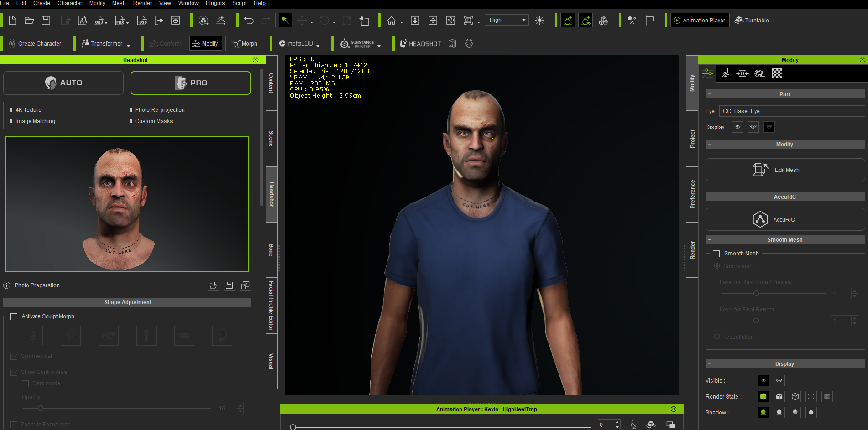Click the New Project file icon
868x430 pixels.
(13, 21)
